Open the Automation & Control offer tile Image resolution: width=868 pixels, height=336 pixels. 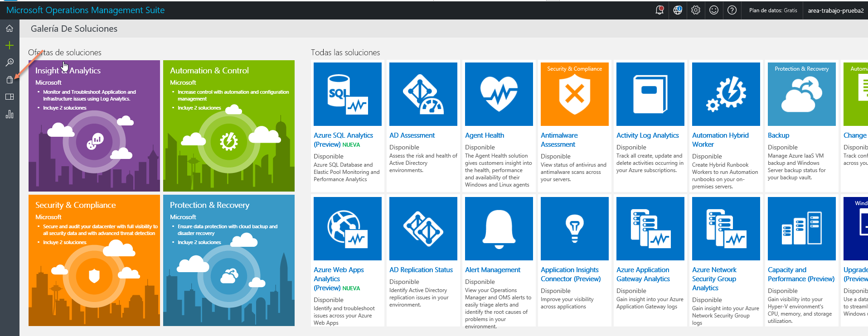pos(229,126)
